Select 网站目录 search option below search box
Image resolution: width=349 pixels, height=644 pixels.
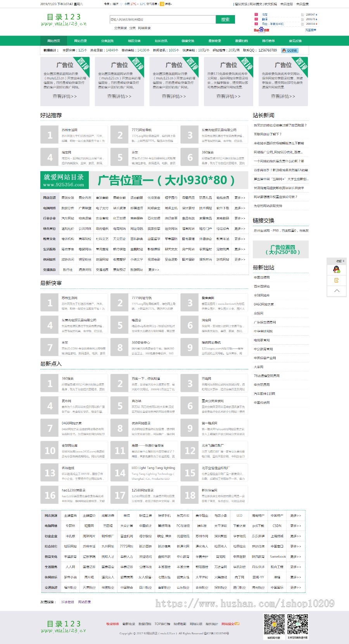pyautogui.click(x=144, y=28)
